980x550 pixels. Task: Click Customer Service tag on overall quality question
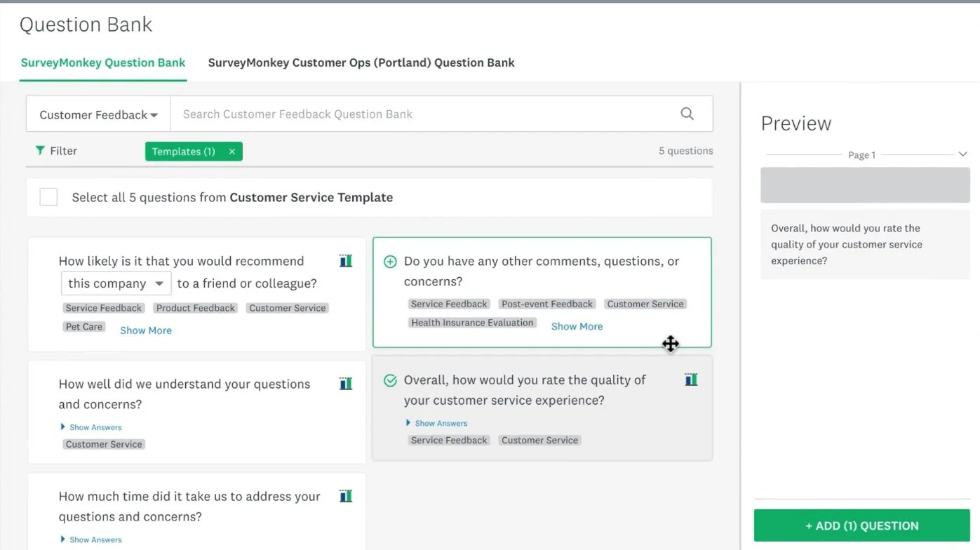(x=539, y=440)
